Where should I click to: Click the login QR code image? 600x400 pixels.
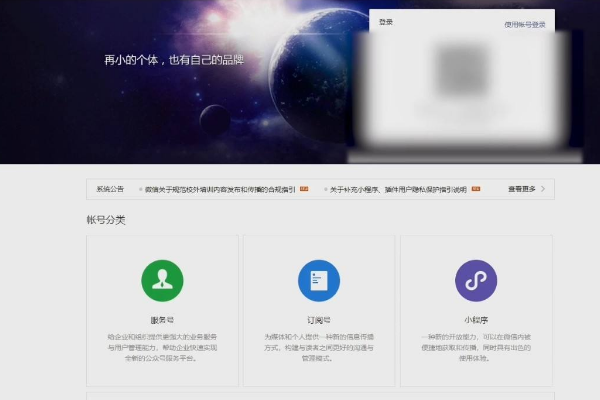[x=460, y=90]
